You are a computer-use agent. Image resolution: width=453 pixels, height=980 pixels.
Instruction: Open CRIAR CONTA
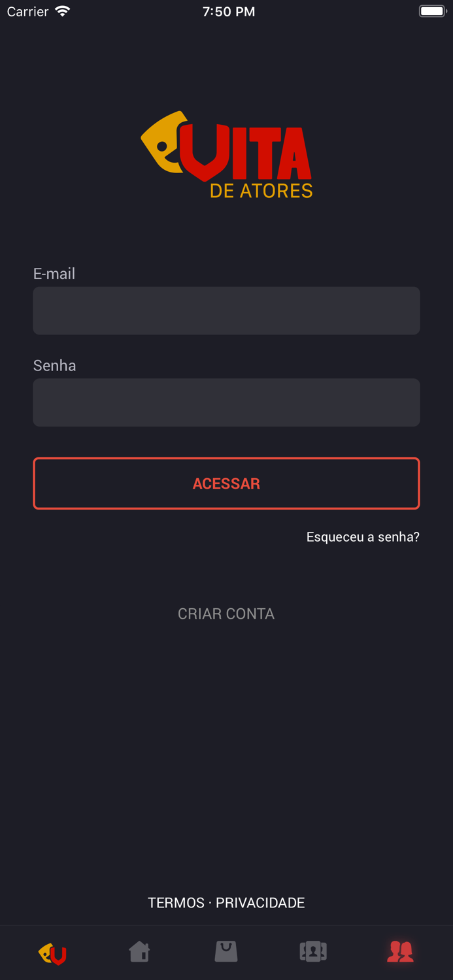226,613
